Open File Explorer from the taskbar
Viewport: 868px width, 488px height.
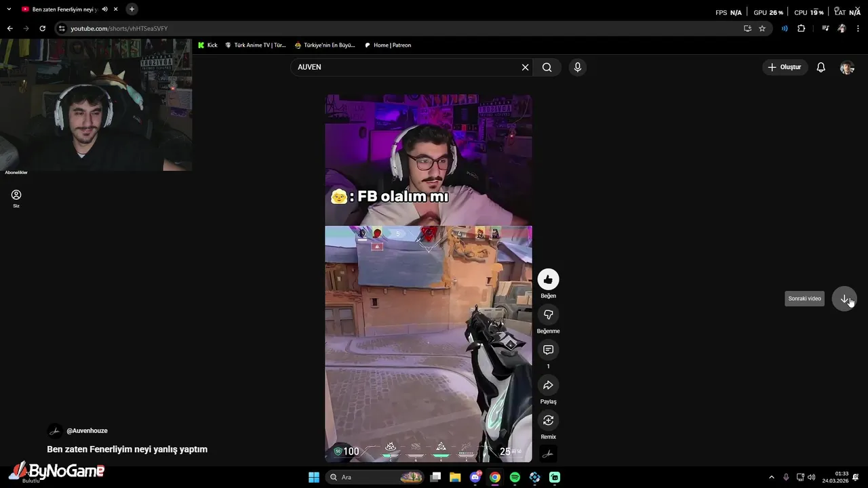[455, 477]
